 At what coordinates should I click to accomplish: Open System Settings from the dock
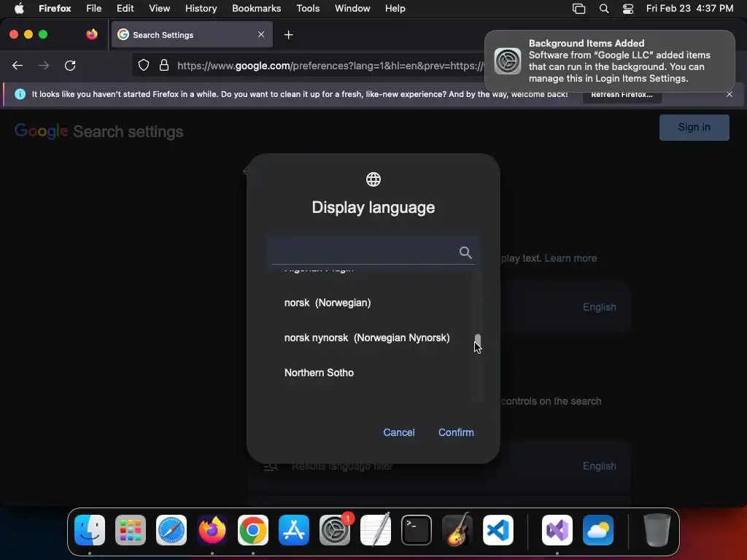tap(334, 530)
